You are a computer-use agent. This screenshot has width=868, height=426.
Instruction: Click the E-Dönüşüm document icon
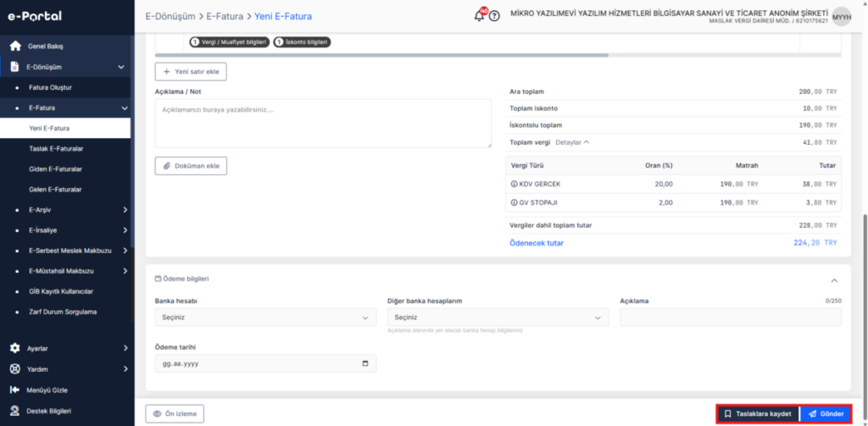(15, 67)
